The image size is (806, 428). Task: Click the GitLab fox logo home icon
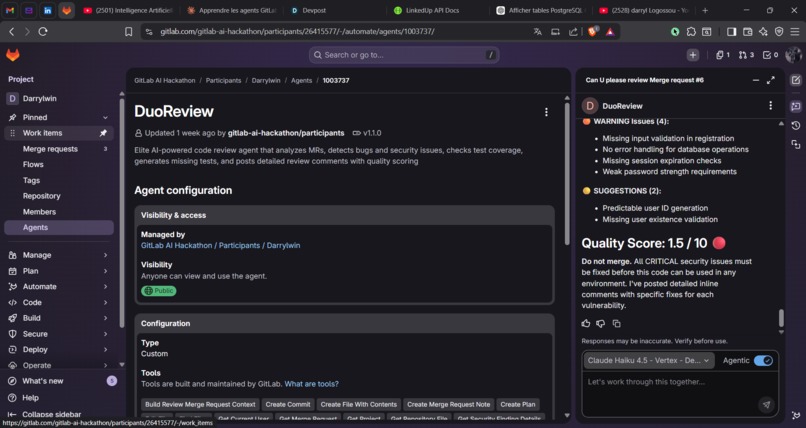pyautogui.click(x=13, y=55)
